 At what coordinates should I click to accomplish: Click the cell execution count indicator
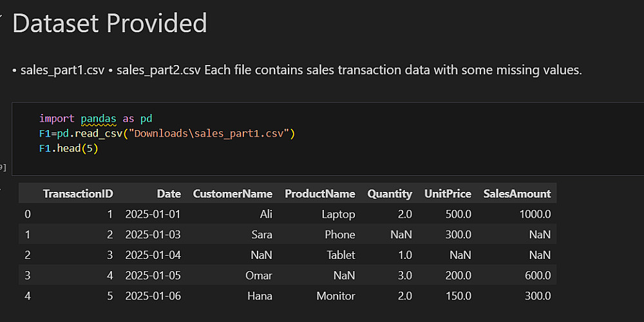(3, 167)
